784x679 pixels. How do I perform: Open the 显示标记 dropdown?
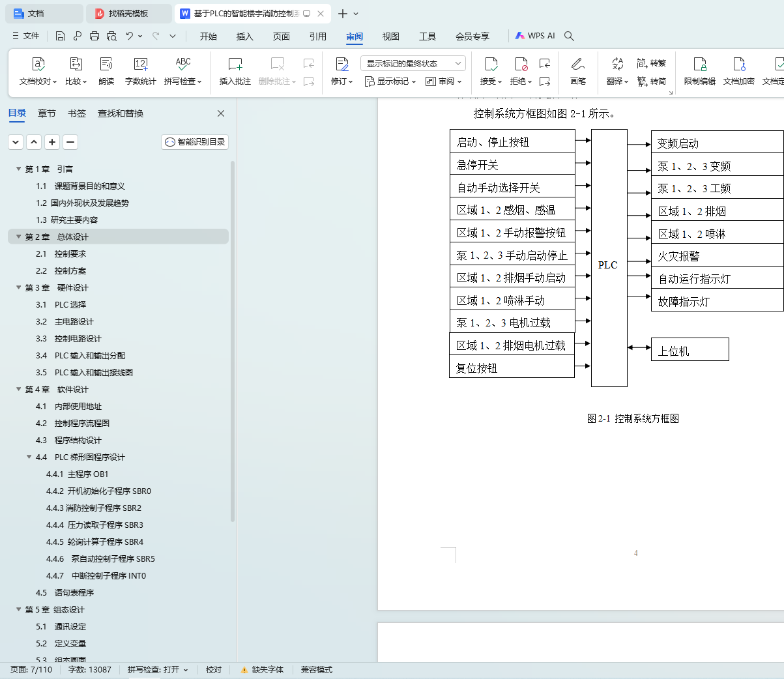click(x=390, y=81)
